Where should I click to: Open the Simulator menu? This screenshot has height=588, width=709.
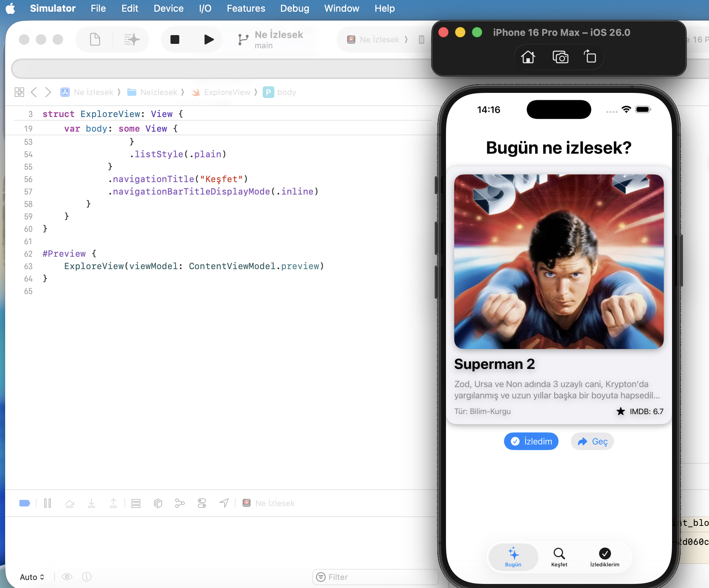click(x=53, y=8)
